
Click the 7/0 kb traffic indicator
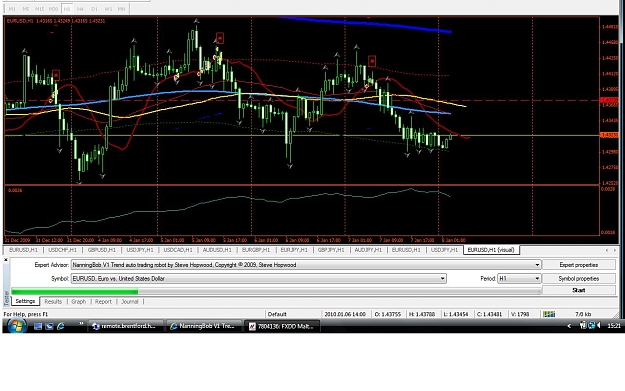pos(583,314)
